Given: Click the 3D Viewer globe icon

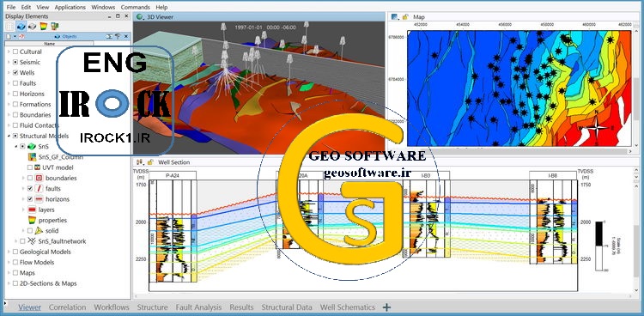Looking at the screenshot, I should 140,17.
